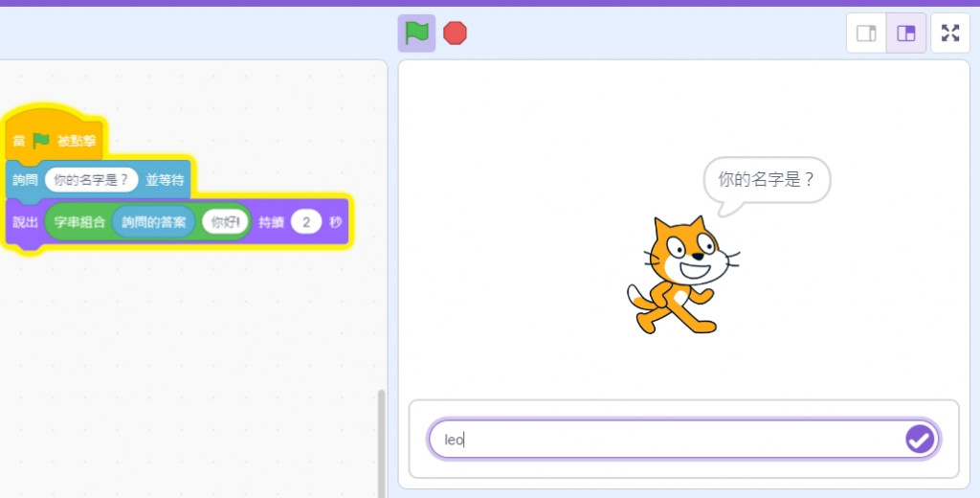Edit the 你好! text field in join block
980x498 pixels.
[225, 222]
